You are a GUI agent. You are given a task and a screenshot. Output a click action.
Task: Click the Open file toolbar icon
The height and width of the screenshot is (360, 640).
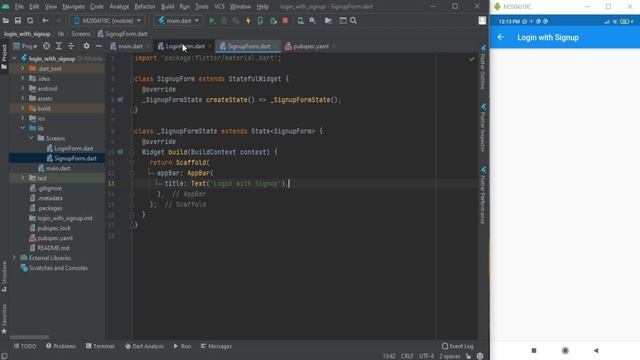[6, 20]
